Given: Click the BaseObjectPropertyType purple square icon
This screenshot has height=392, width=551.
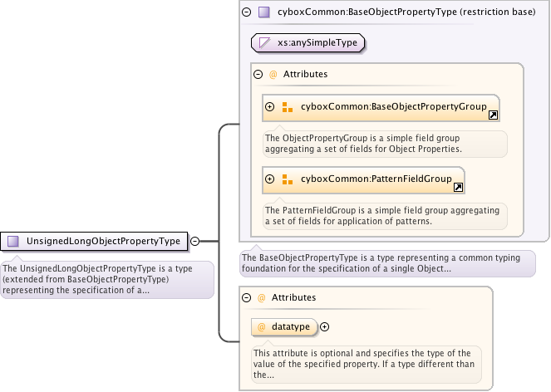Looking at the screenshot, I should click(x=263, y=12).
